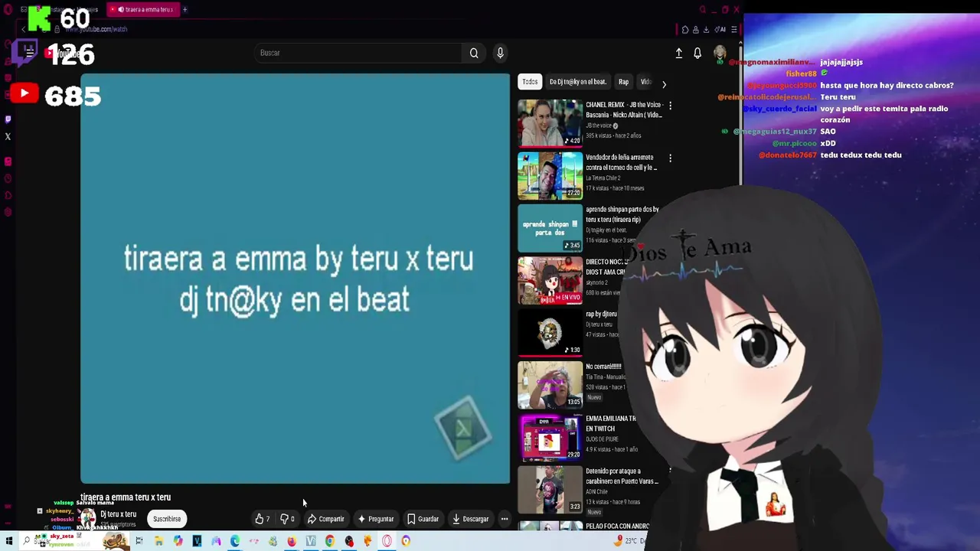
Task: Open the aprende shinpan parte dos thumbnail
Action: pos(550,228)
